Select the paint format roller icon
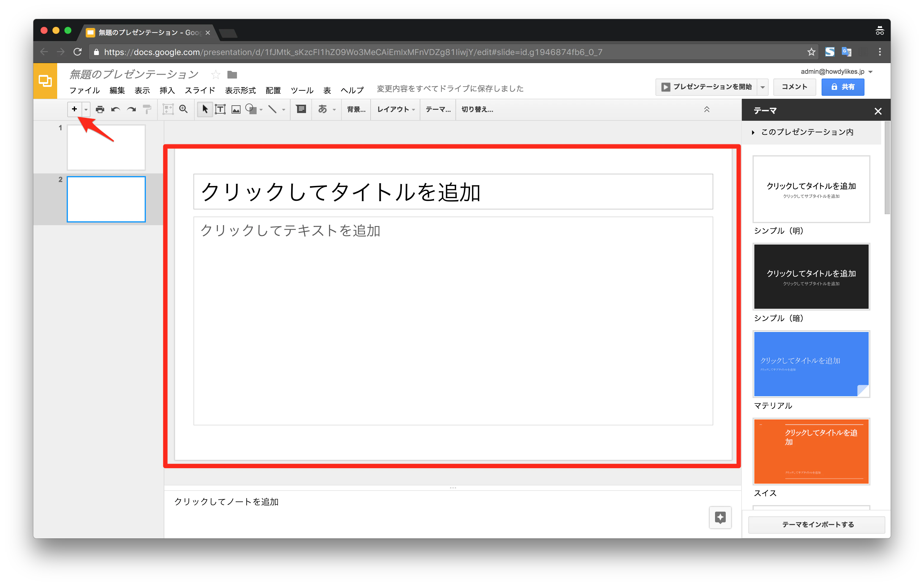This screenshot has height=586, width=924. (x=147, y=109)
